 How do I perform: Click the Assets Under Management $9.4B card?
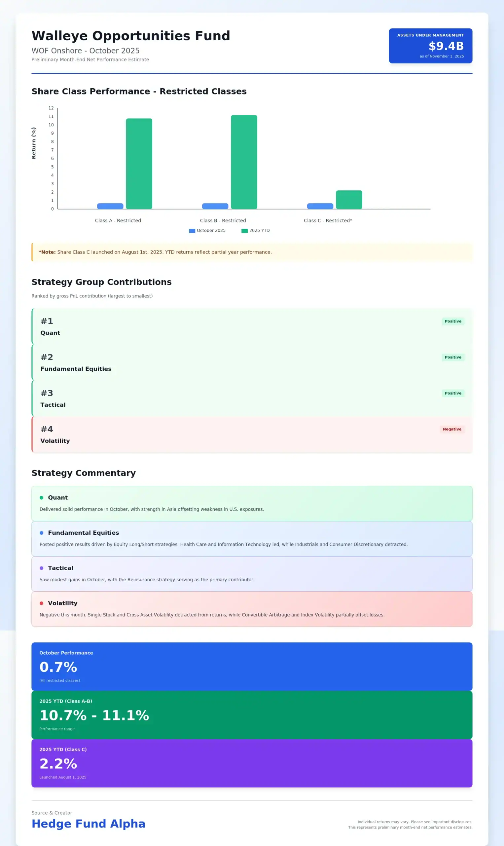click(430, 46)
